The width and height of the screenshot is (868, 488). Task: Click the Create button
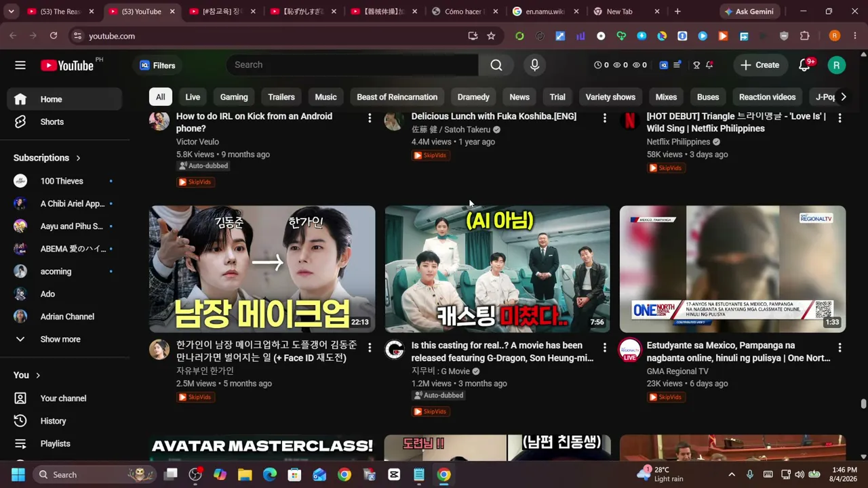tap(760, 65)
